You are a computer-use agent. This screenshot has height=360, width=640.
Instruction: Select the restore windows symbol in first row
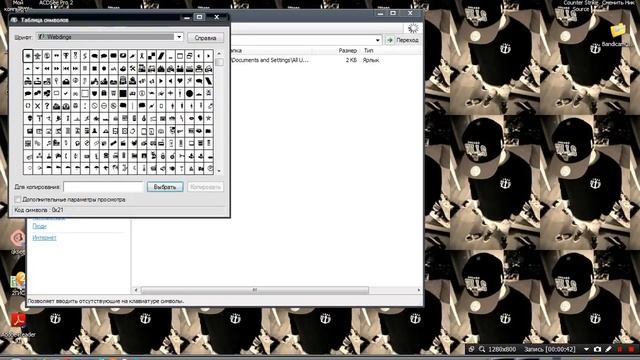click(x=189, y=56)
